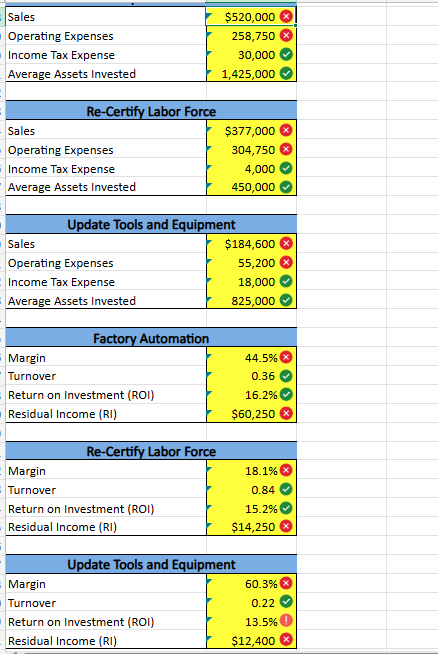Click green check beside 1,425,000 assets
438x654 pixels.
click(x=286, y=73)
